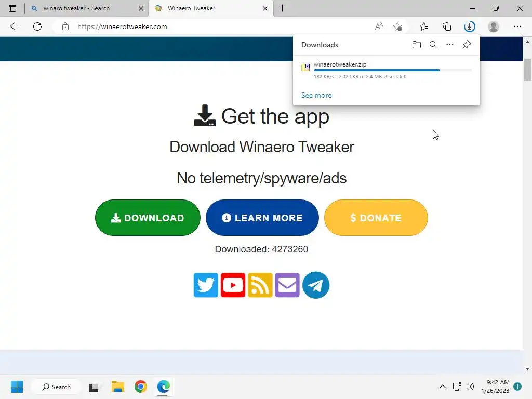Open network status tray icon
This screenshot has width=532, height=399.
point(457,387)
